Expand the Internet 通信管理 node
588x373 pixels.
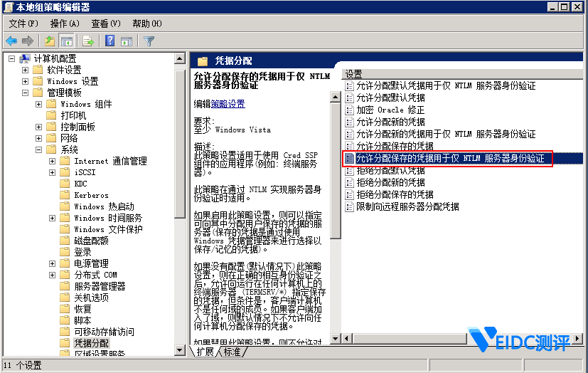tap(52, 161)
